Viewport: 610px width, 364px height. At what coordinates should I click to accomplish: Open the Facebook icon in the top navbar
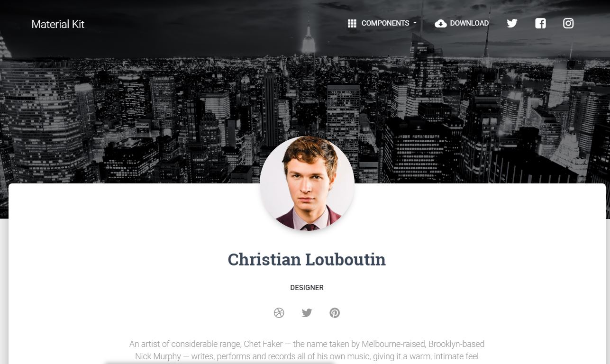pyautogui.click(x=540, y=23)
